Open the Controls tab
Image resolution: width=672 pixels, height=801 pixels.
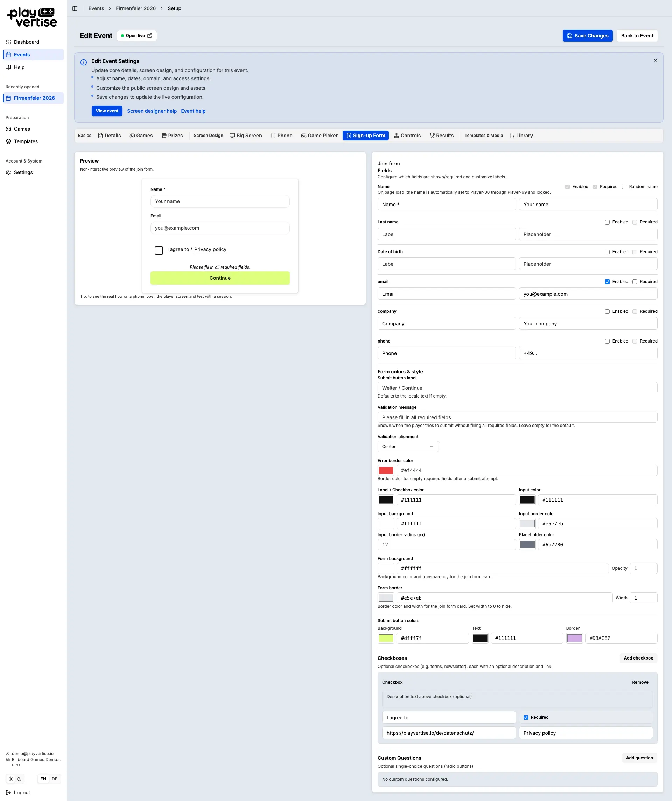click(407, 136)
